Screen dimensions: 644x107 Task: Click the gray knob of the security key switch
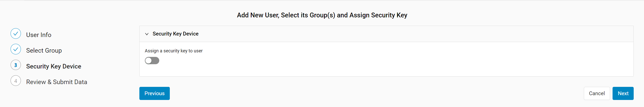[148, 61]
